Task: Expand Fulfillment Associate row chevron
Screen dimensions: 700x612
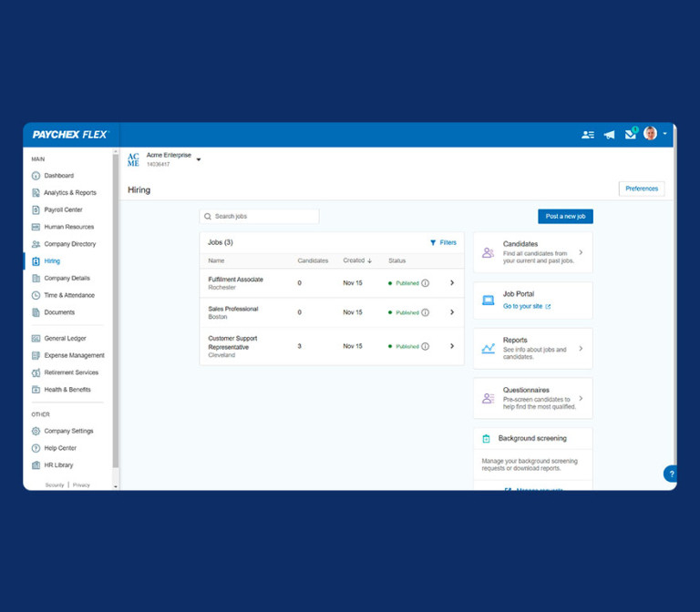Action: click(x=452, y=283)
